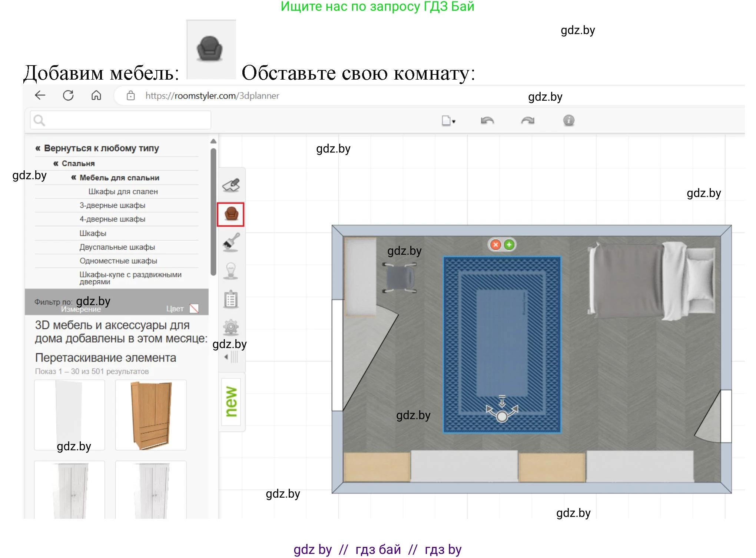Open the info icon in toolbar
This screenshot has width=756, height=558.
[x=568, y=121]
